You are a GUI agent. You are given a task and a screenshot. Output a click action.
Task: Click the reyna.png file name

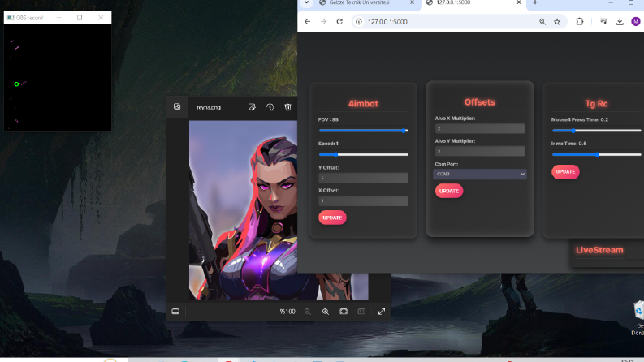click(x=209, y=107)
